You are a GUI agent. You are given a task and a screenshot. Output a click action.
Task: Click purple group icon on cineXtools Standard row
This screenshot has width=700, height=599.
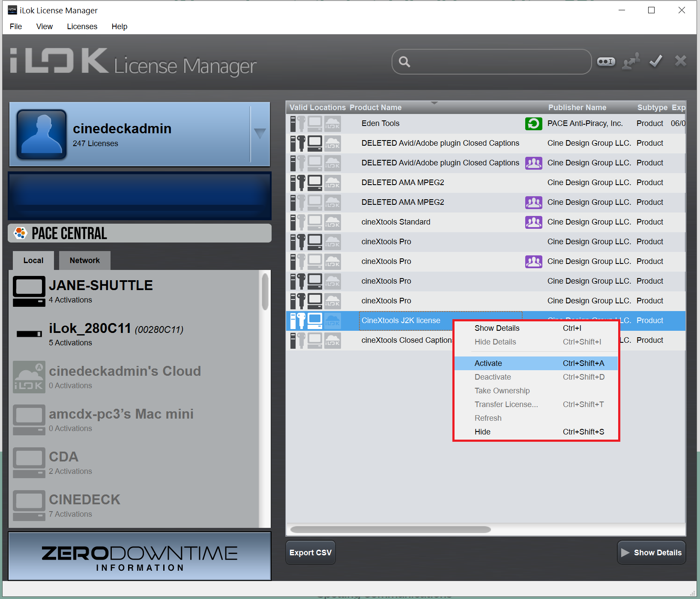[x=533, y=222]
